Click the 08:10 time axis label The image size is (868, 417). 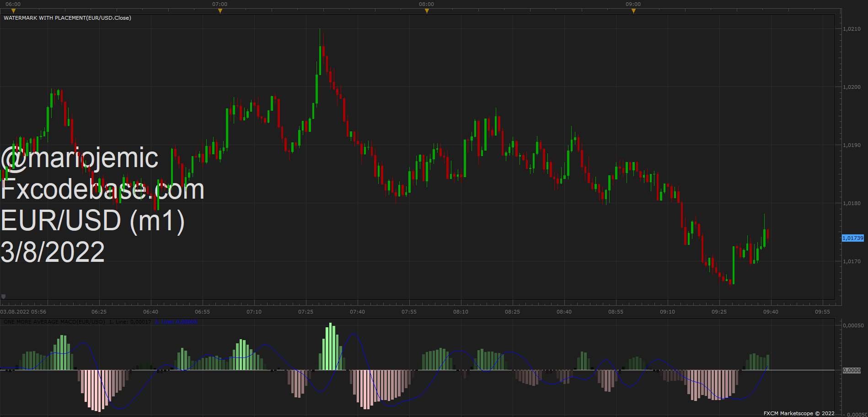[461, 312]
